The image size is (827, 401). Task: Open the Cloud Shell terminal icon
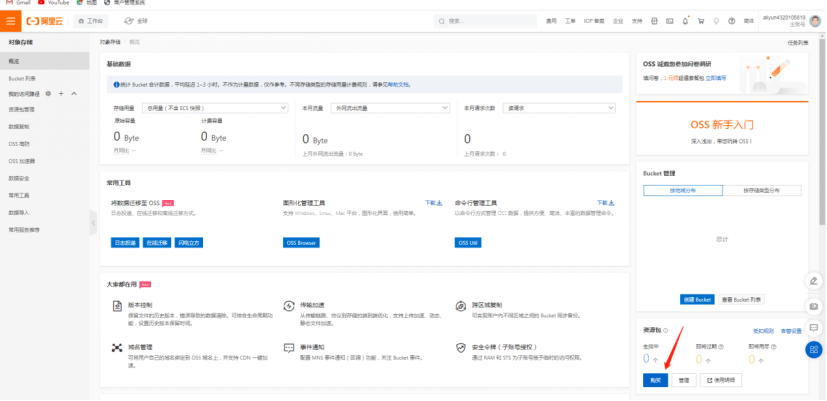(670, 21)
